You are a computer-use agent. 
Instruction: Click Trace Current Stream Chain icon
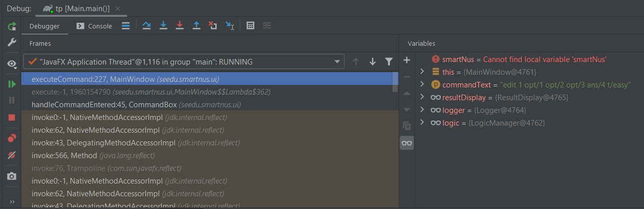click(267, 26)
